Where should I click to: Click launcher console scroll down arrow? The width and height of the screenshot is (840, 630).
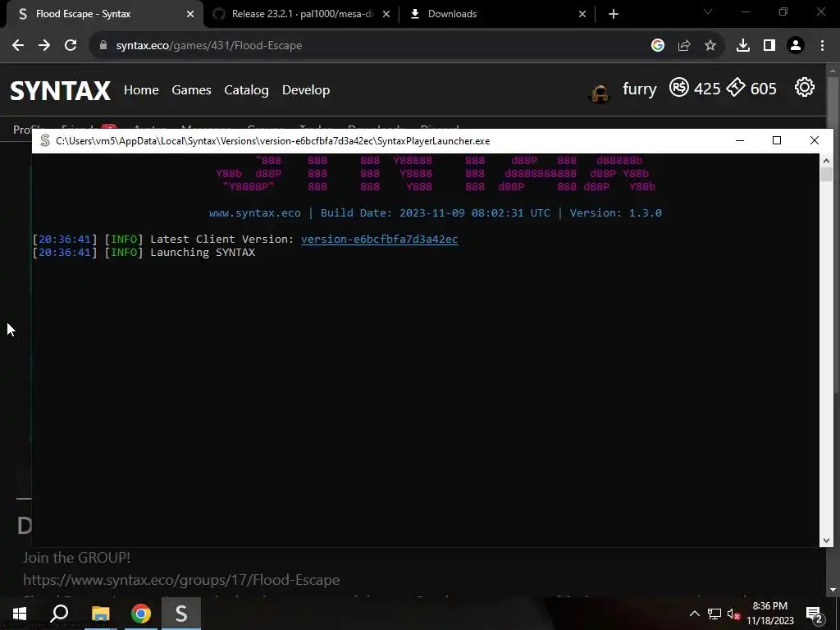tap(826, 541)
